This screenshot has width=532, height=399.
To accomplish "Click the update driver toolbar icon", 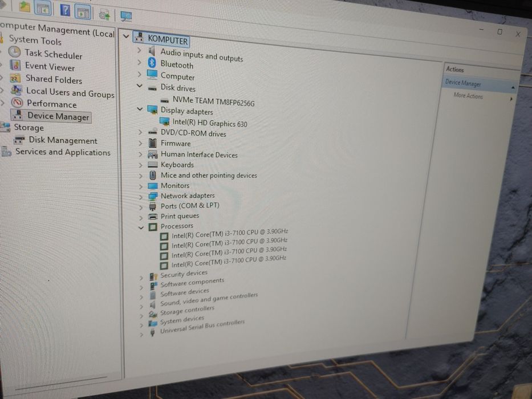I will pos(104,15).
